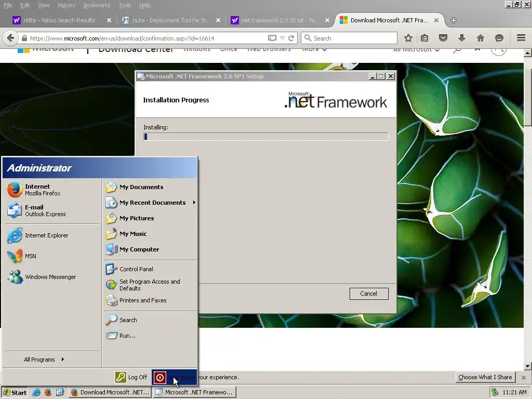
Task: Switch to net framework 2.0 32 bit tab
Action: [x=278, y=20]
